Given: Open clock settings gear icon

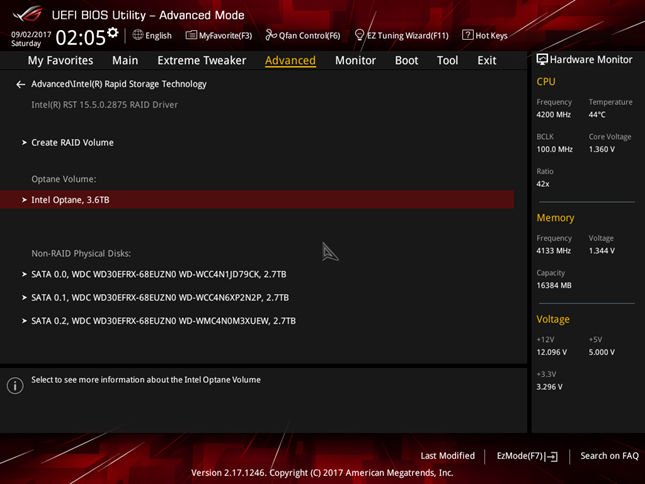Looking at the screenshot, I should [113, 32].
